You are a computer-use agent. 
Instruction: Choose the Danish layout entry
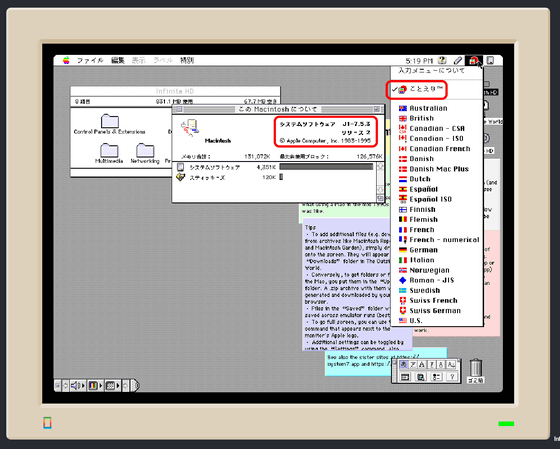pos(437,159)
